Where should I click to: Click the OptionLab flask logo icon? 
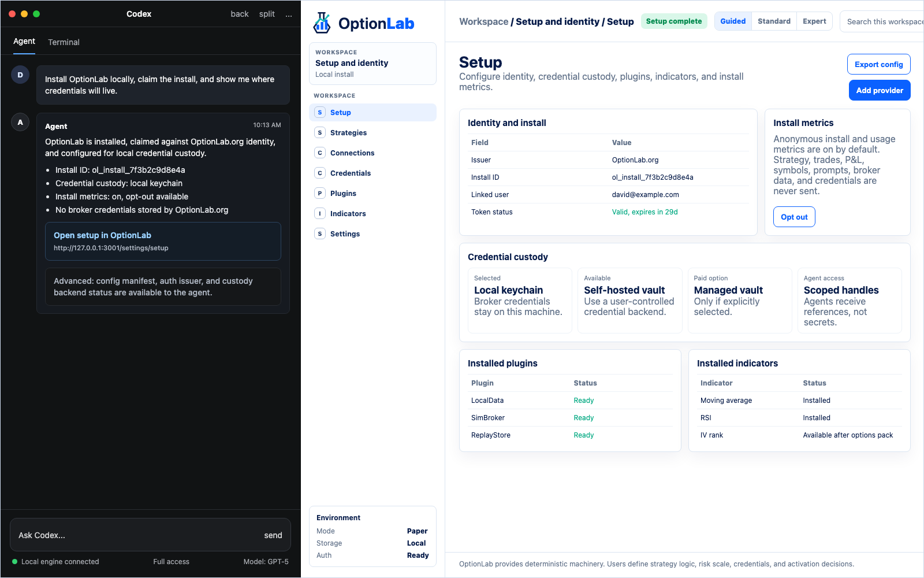tap(322, 23)
